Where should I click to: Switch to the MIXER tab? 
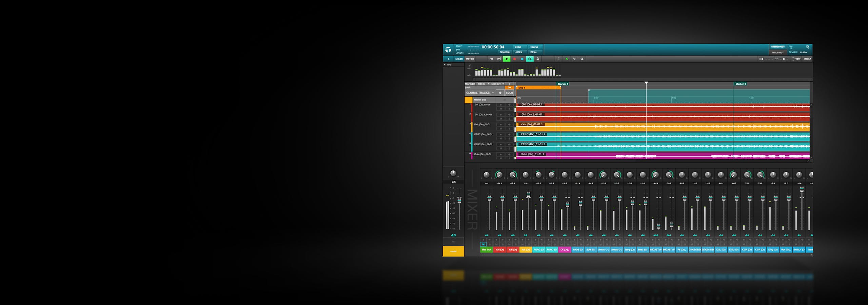pos(459,59)
